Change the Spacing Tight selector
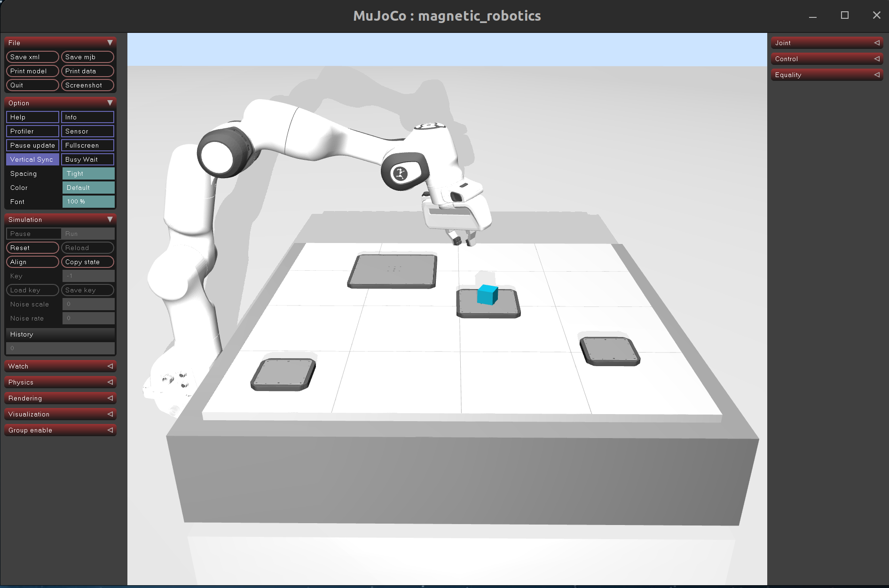 click(88, 173)
